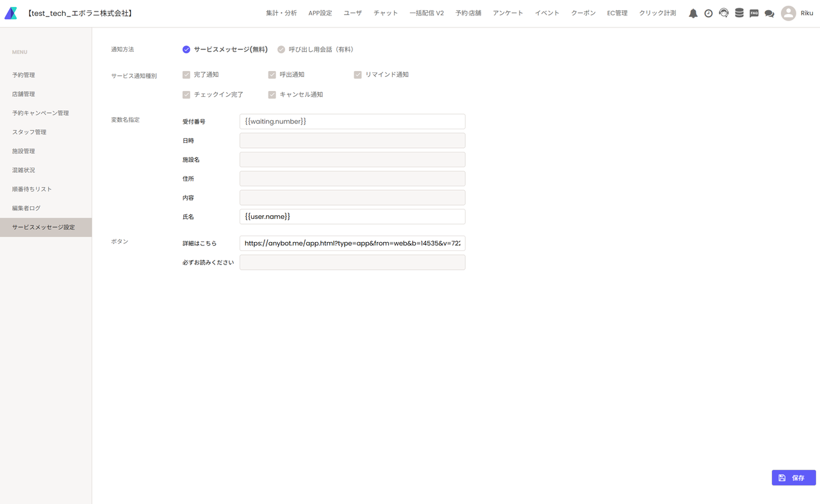820x504 pixels.
Task: Toggle the 完了通知 checkbox
Action: point(186,75)
